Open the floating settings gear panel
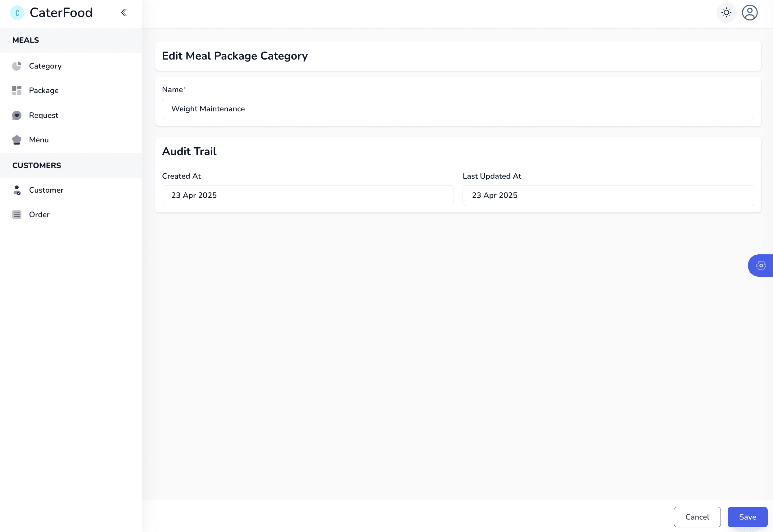Image resolution: width=773 pixels, height=532 pixels. click(x=761, y=266)
